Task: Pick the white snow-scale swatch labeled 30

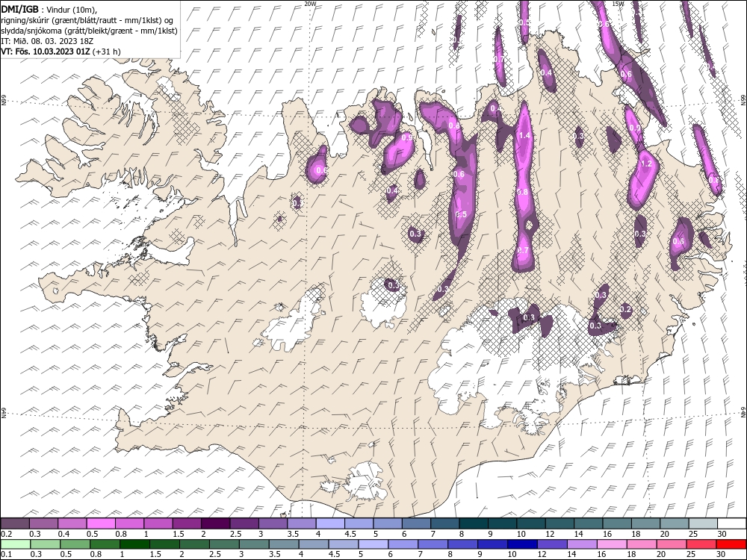Action: [x=732, y=524]
